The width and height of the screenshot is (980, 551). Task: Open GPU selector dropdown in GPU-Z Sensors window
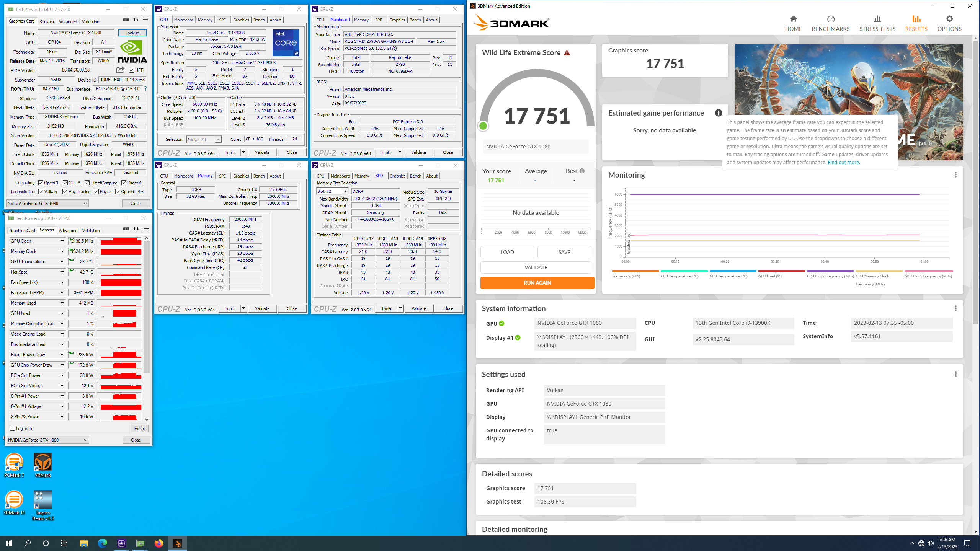coord(48,440)
